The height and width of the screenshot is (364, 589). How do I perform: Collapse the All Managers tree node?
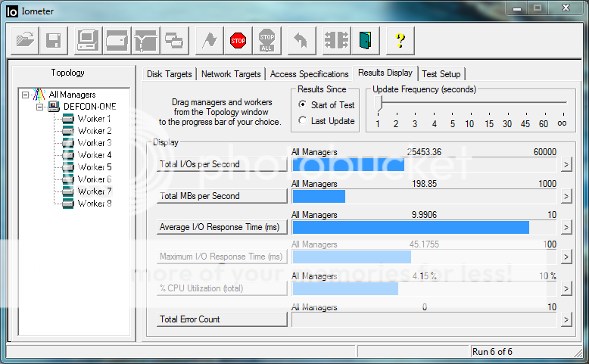click(26, 95)
